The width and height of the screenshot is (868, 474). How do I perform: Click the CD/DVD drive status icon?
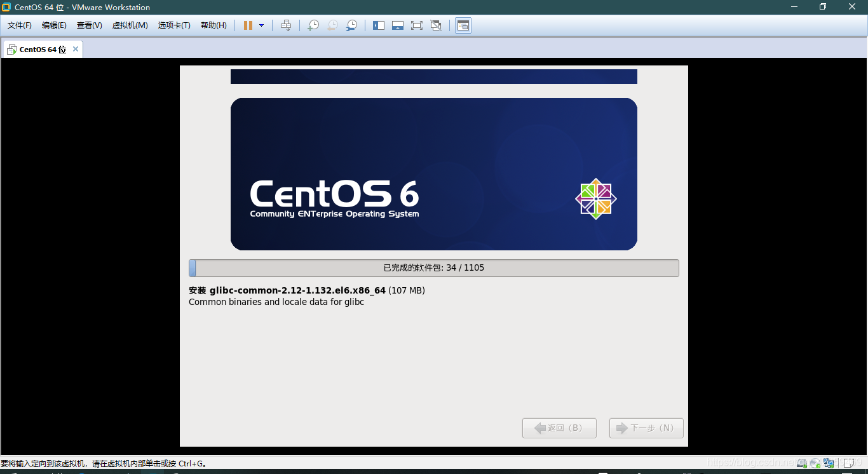pos(815,463)
